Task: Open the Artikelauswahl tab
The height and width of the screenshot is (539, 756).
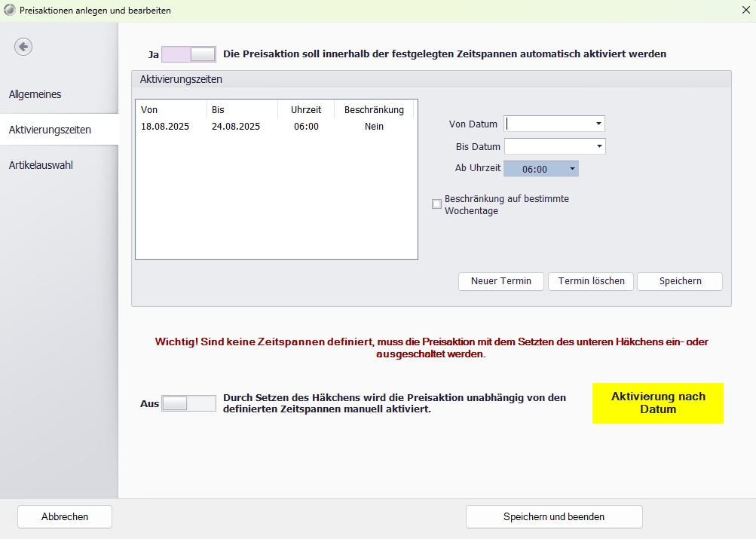Action: 41,165
